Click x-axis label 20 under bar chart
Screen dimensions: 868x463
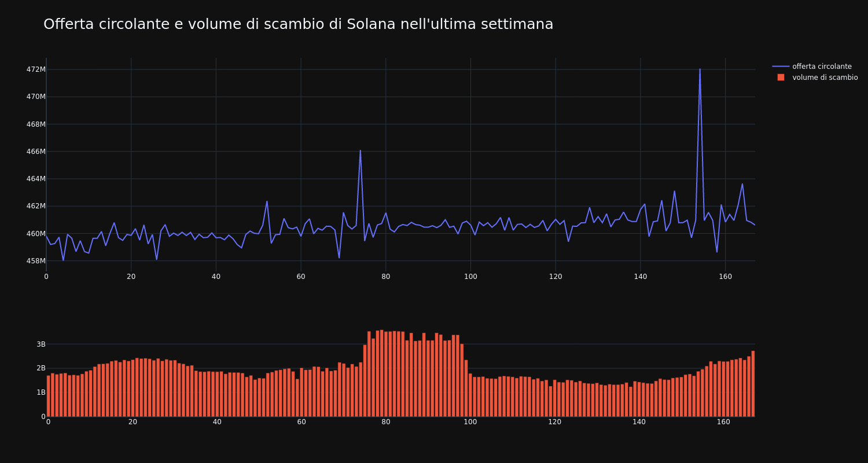(x=133, y=422)
